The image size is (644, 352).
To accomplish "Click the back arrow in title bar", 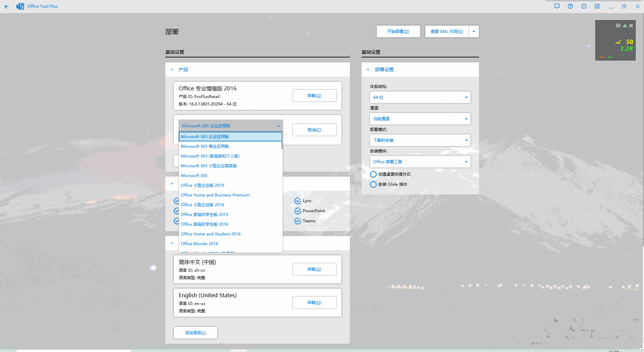I will coord(7,6).
